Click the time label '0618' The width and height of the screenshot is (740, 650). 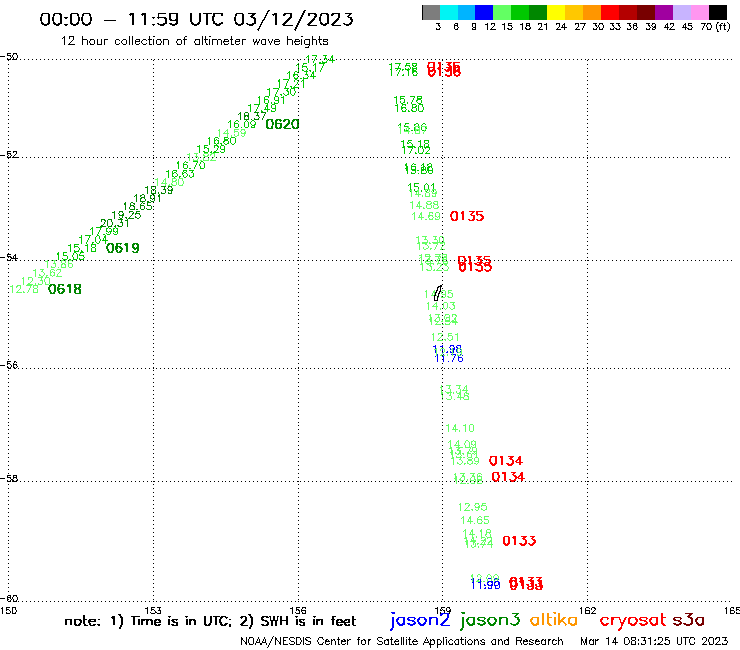tap(65, 289)
